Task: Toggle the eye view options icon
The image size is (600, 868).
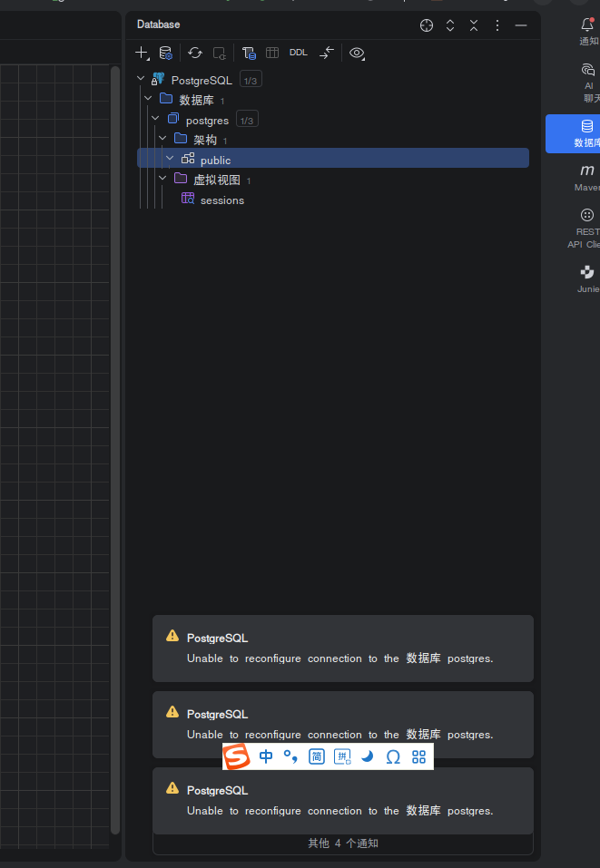Action: [x=357, y=54]
